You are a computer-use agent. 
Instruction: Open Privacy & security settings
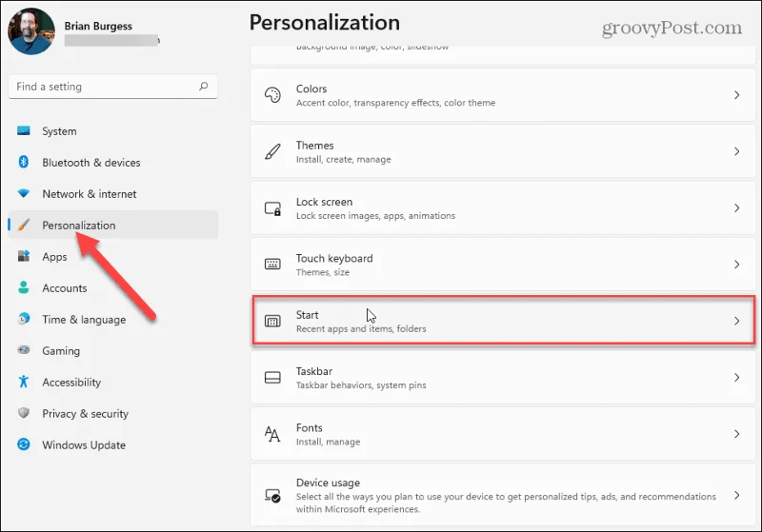(x=112, y=413)
